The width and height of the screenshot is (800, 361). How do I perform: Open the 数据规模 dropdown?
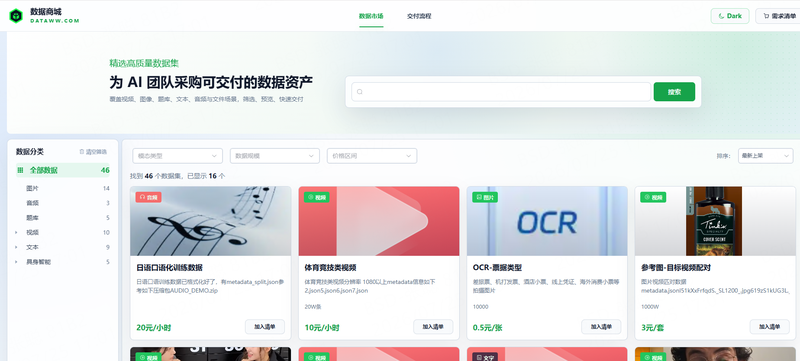[274, 156]
